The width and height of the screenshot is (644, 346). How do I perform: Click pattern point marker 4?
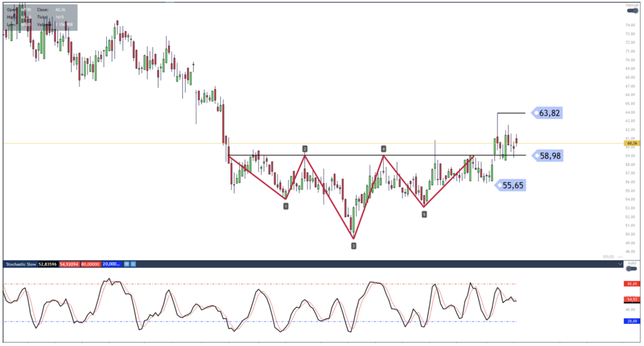point(383,149)
